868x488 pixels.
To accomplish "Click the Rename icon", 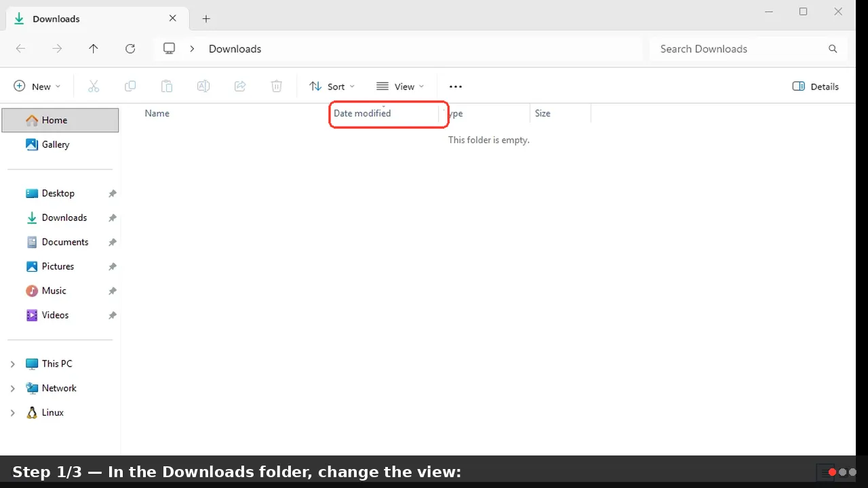I will (203, 86).
